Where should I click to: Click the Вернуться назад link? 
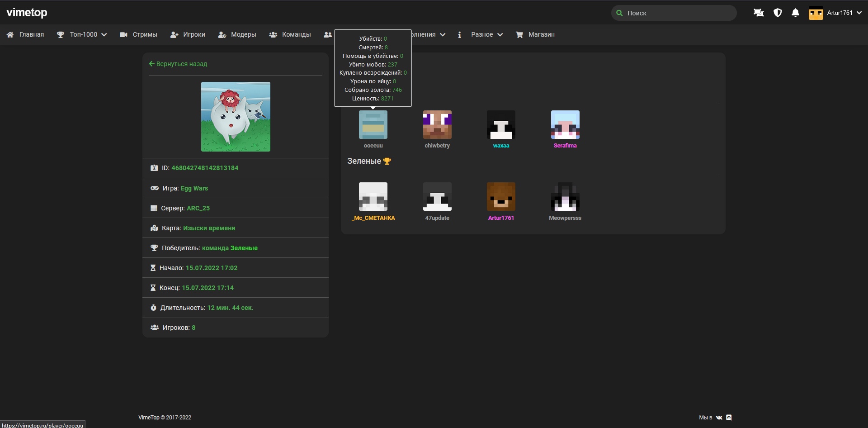[178, 64]
